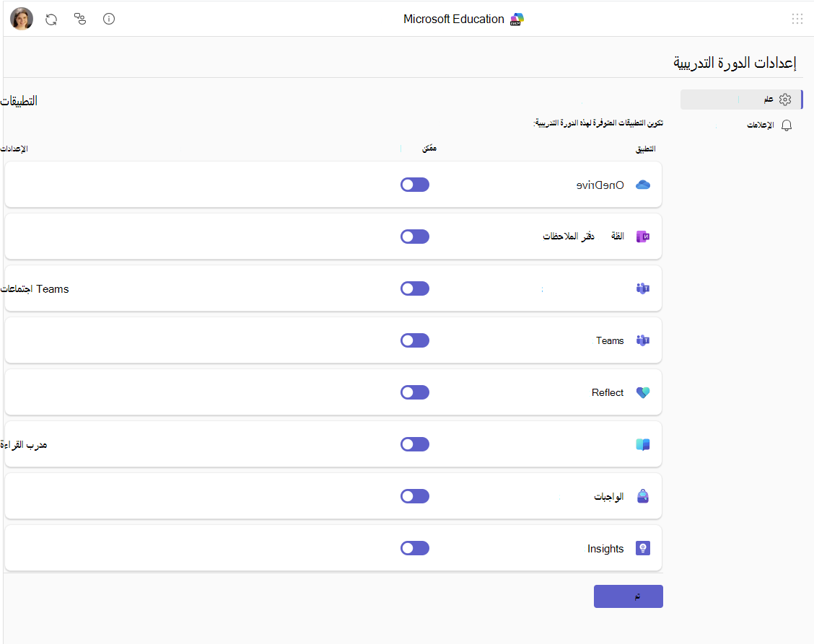
Task: Click the Insights lightbulb icon
Action: coord(643,548)
